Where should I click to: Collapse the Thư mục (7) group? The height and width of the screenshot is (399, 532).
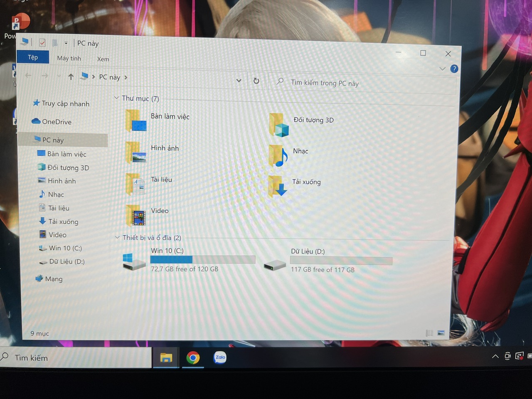pos(116,98)
